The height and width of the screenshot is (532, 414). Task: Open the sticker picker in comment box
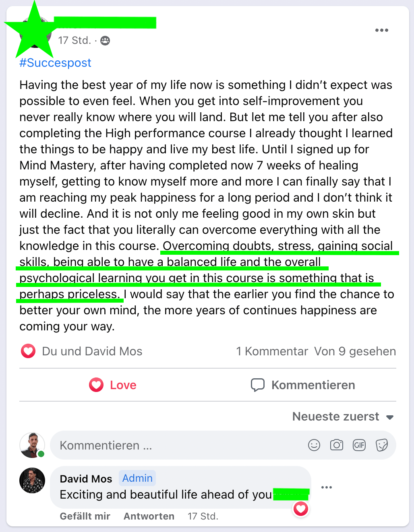(x=381, y=445)
